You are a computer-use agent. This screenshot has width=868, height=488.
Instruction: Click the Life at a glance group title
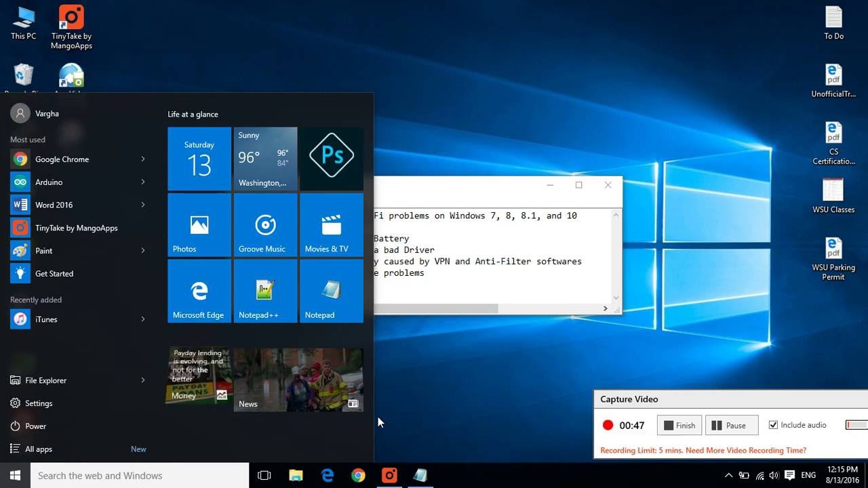point(193,115)
